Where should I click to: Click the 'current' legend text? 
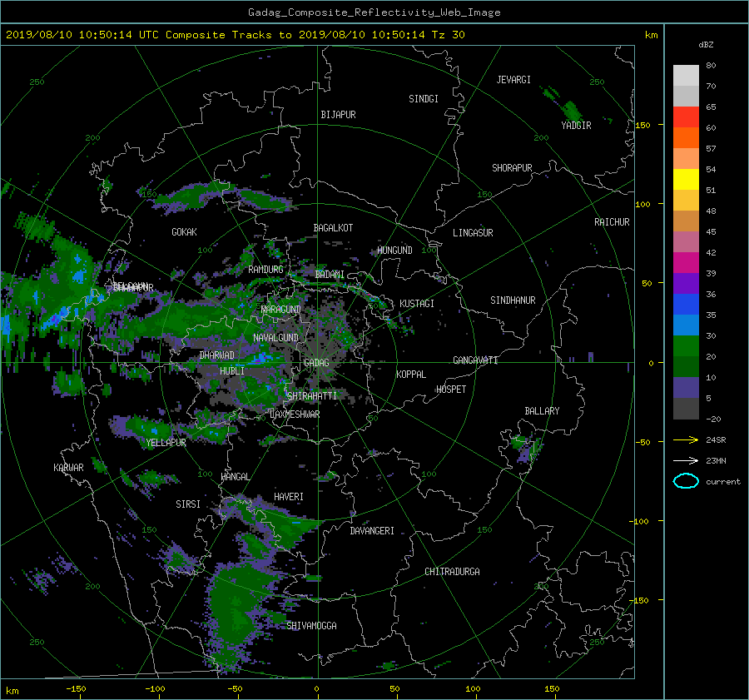[x=723, y=482]
